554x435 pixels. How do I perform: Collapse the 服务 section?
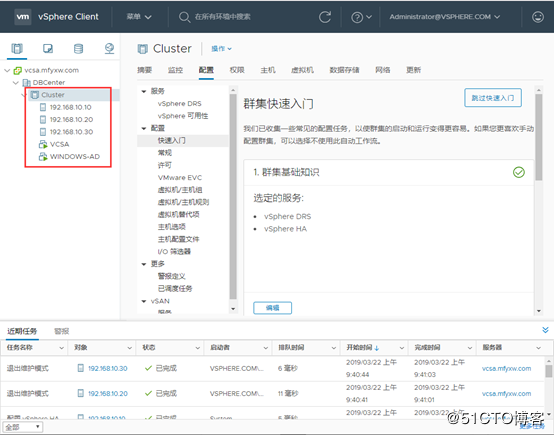click(144, 92)
